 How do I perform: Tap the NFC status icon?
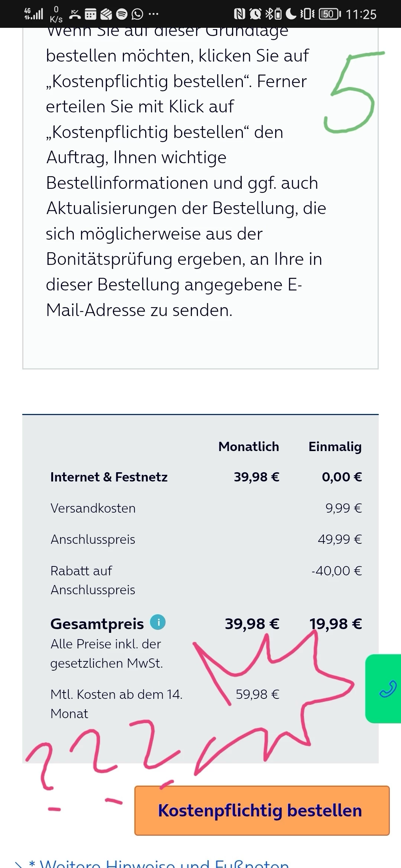(x=239, y=14)
